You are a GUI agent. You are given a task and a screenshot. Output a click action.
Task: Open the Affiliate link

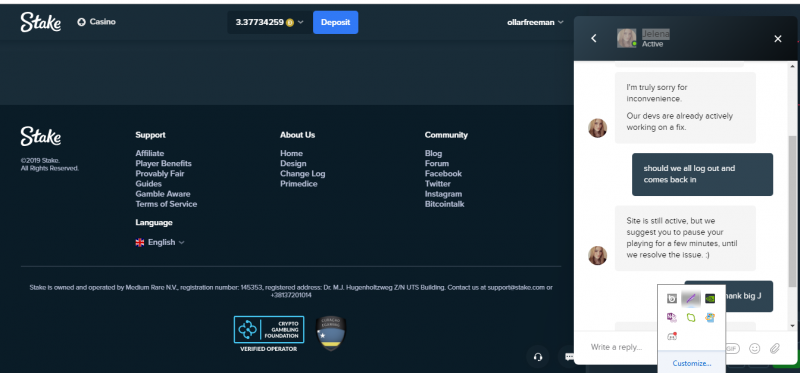coord(149,153)
